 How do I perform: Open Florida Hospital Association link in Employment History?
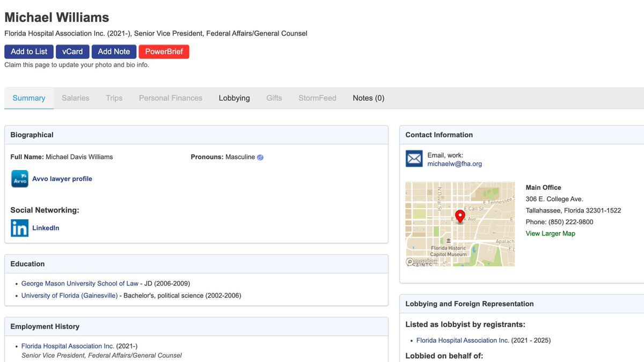click(x=68, y=346)
